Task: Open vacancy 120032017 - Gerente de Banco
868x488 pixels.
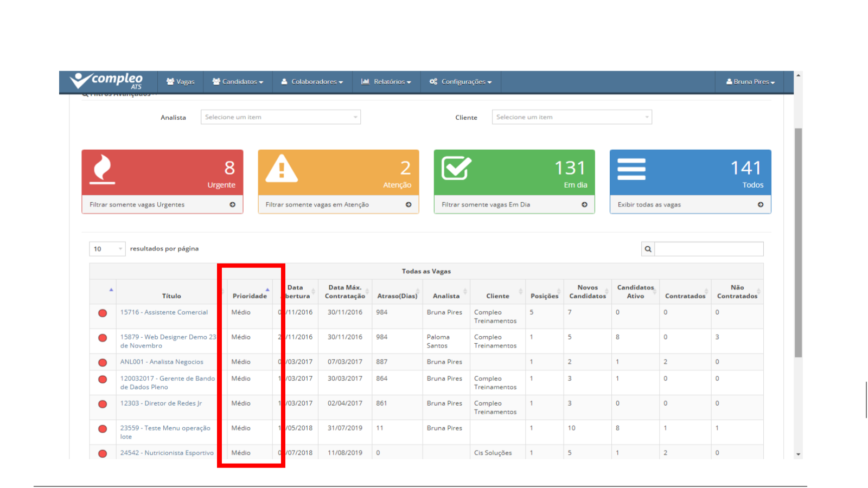Action: 168,383
